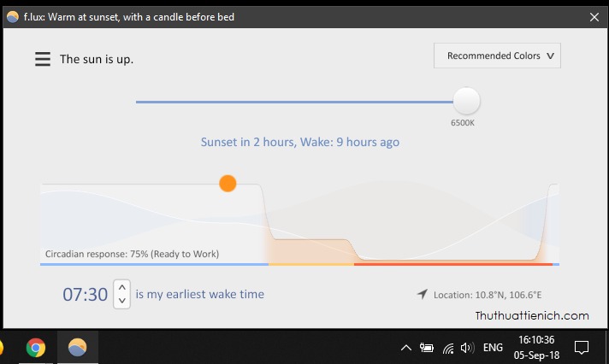The image size is (609, 364).
Task: Increase wake time with up arrow
Action: (121, 288)
